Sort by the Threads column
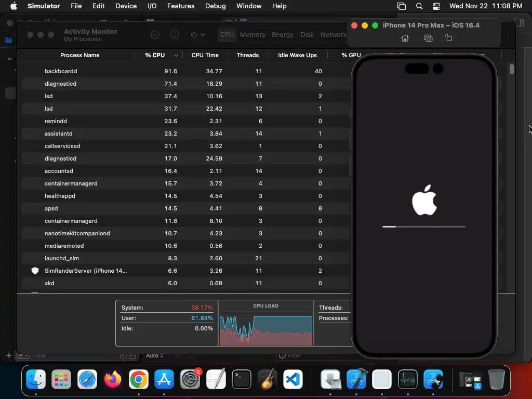This screenshot has height=399, width=532. coord(248,55)
